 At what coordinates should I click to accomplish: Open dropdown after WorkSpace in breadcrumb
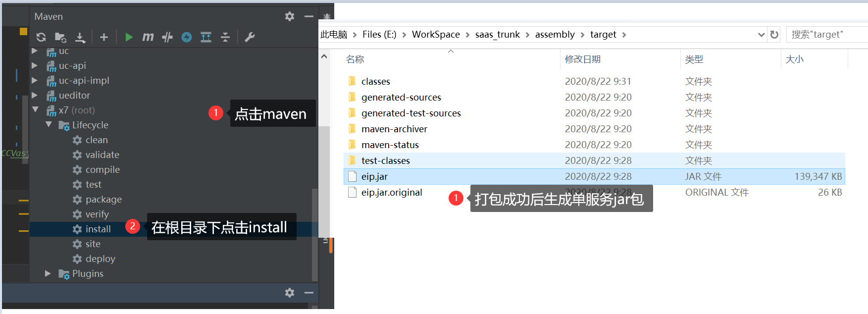click(467, 35)
